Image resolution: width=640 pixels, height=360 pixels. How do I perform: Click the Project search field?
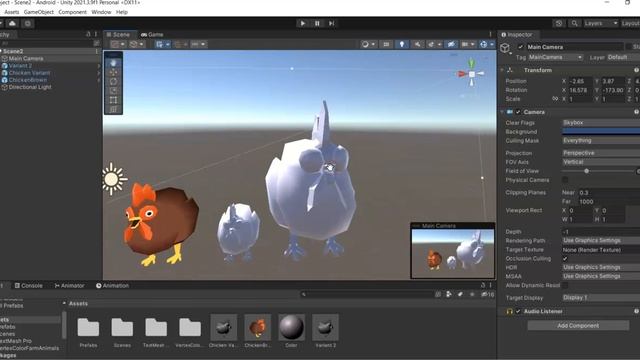pos(367,294)
